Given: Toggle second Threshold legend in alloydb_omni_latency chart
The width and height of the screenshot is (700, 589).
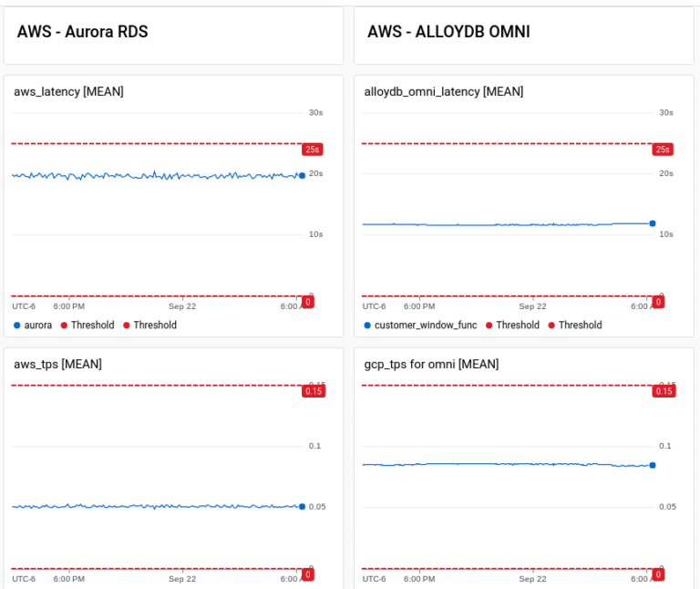Looking at the screenshot, I should 575,325.
